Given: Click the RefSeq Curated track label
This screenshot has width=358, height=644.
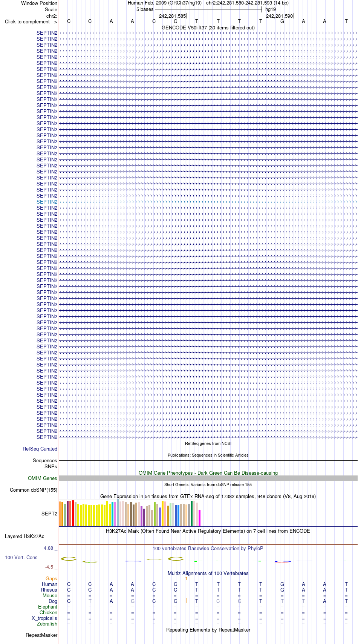Looking at the screenshot, I should coord(40,449).
